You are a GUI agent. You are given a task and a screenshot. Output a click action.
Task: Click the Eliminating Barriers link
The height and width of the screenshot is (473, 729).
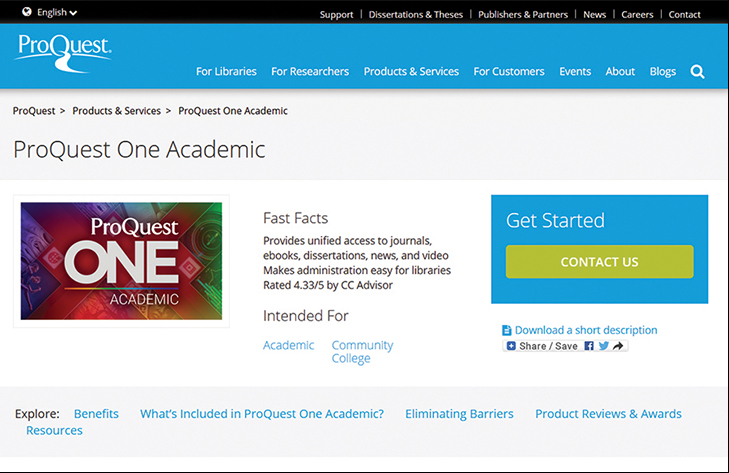click(459, 414)
